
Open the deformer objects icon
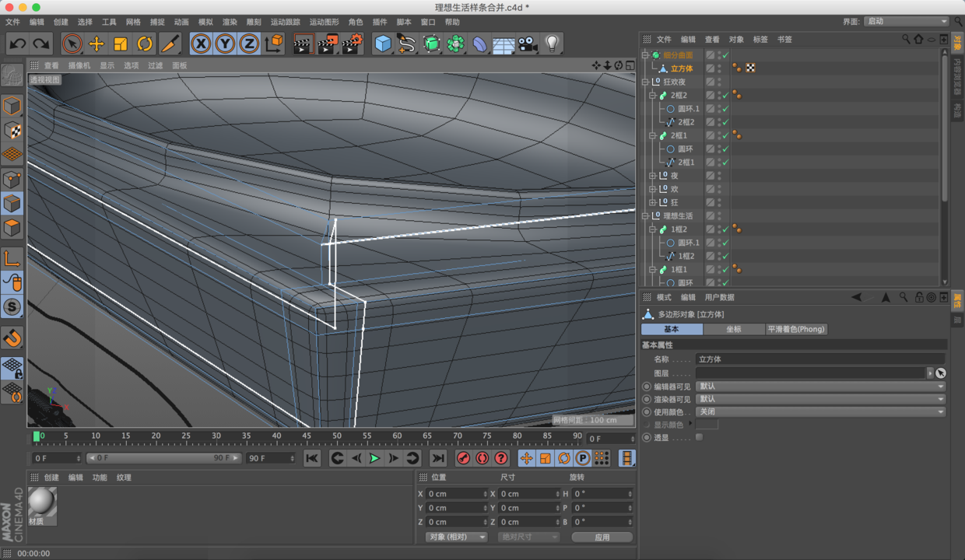tap(479, 44)
